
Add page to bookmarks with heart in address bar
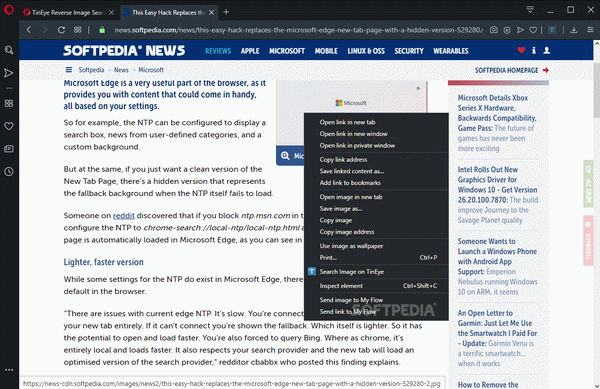(533, 30)
